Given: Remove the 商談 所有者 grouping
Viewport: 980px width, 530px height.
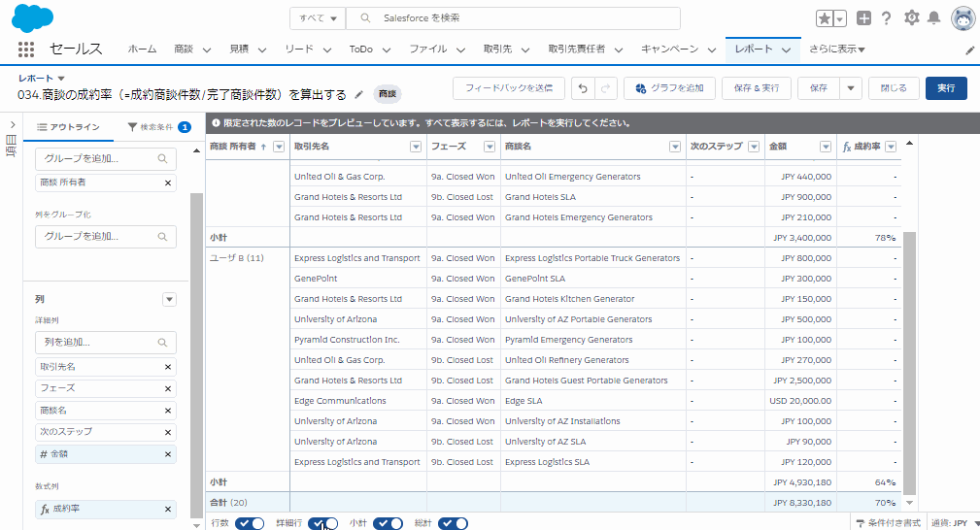Looking at the screenshot, I should click(x=167, y=183).
